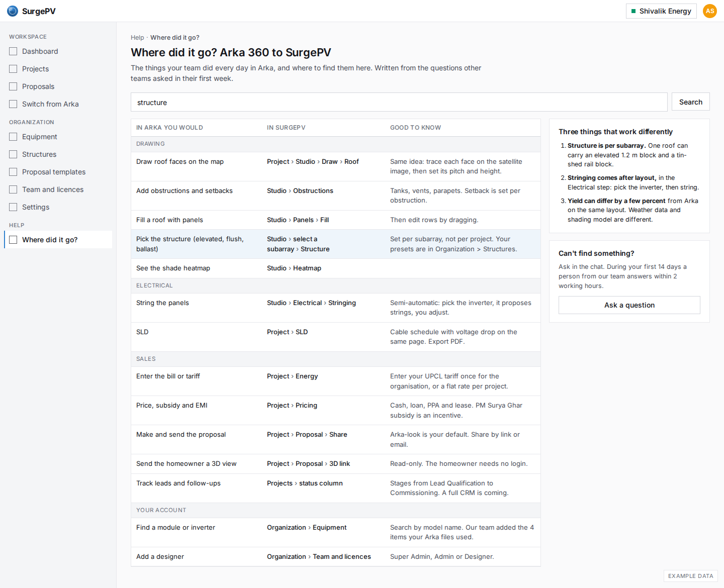The height and width of the screenshot is (588, 724).
Task: Click 'See the shade heatmap'
Action: tap(173, 268)
